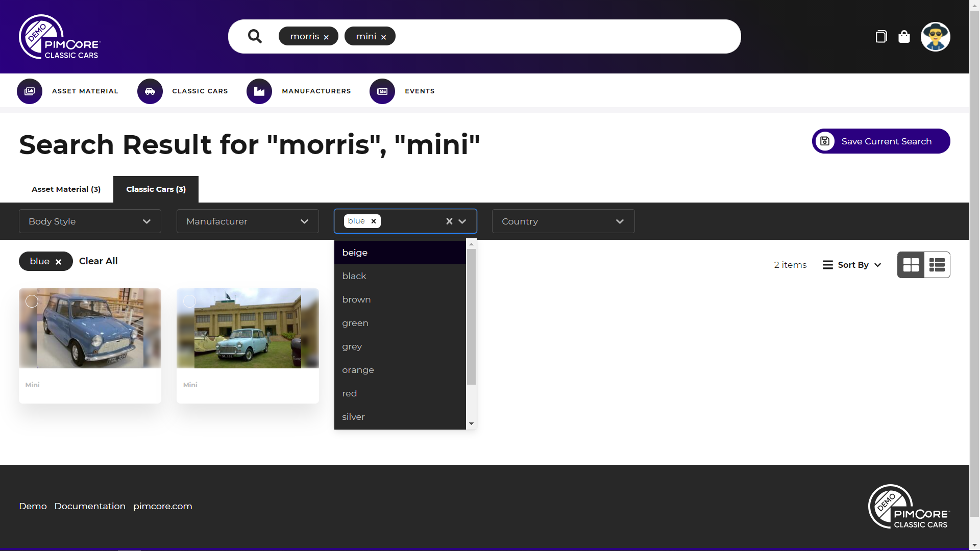The width and height of the screenshot is (980, 551).
Task: Open the Events navigation item
Action: [420, 91]
